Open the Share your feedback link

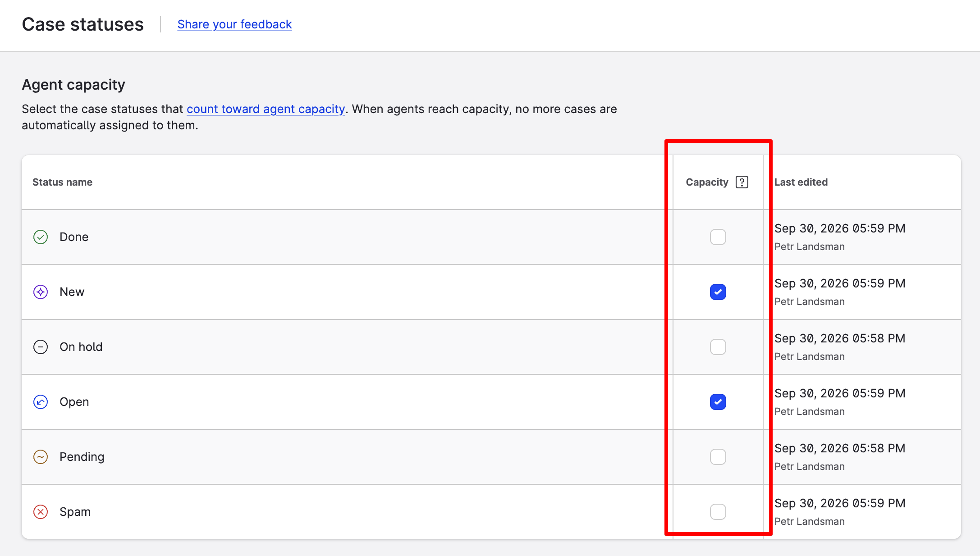pos(234,24)
